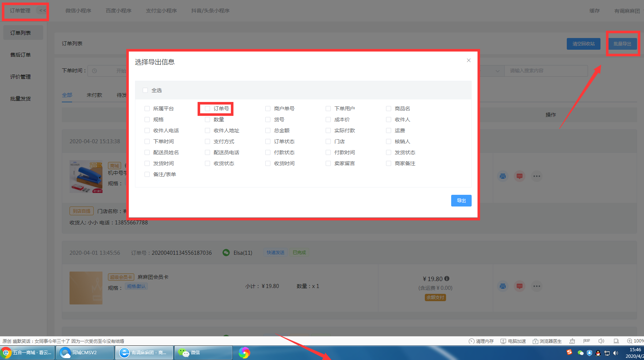Check the 付款时间 option
This screenshot has width=644, height=360.
pos(328,152)
